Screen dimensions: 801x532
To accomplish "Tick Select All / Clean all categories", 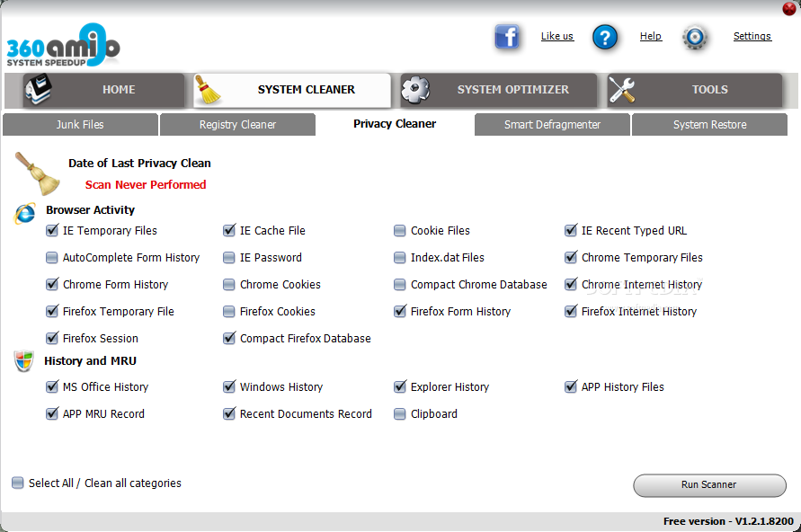I will [x=18, y=483].
